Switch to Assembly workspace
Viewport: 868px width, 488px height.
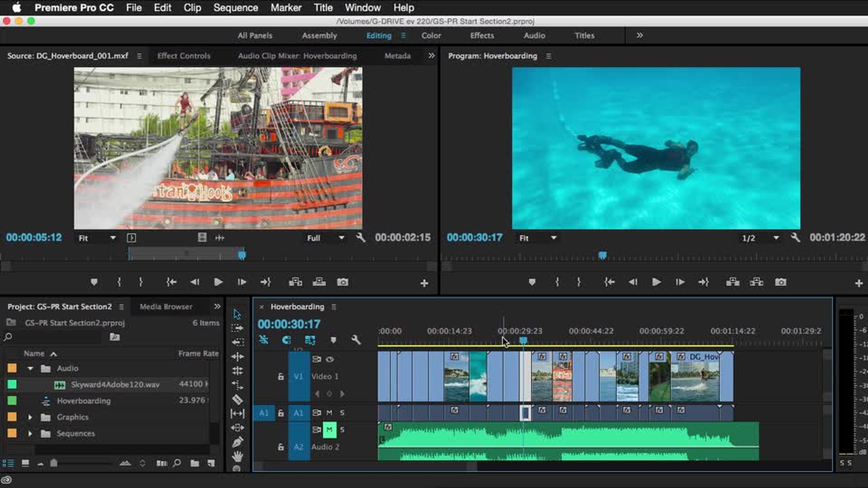[319, 35]
